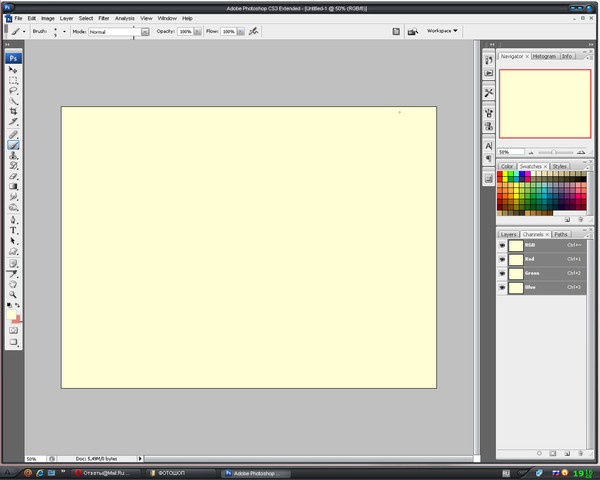
Task: Open the Character panel icon in dock
Action: (x=489, y=146)
